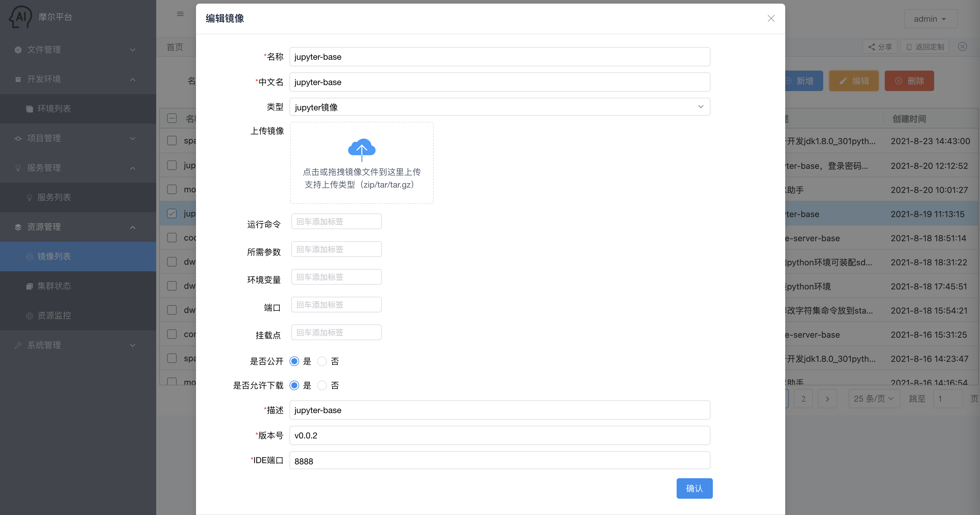Select 是 for 是否公开
The image size is (980, 515).
pos(294,361)
